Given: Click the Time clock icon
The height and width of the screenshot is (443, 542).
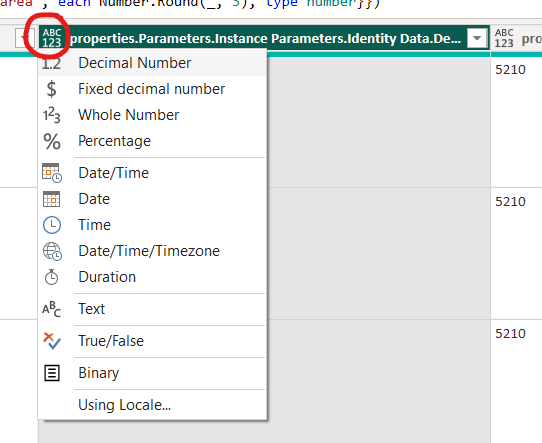Looking at the screenshot, I should tap(52, 225).
